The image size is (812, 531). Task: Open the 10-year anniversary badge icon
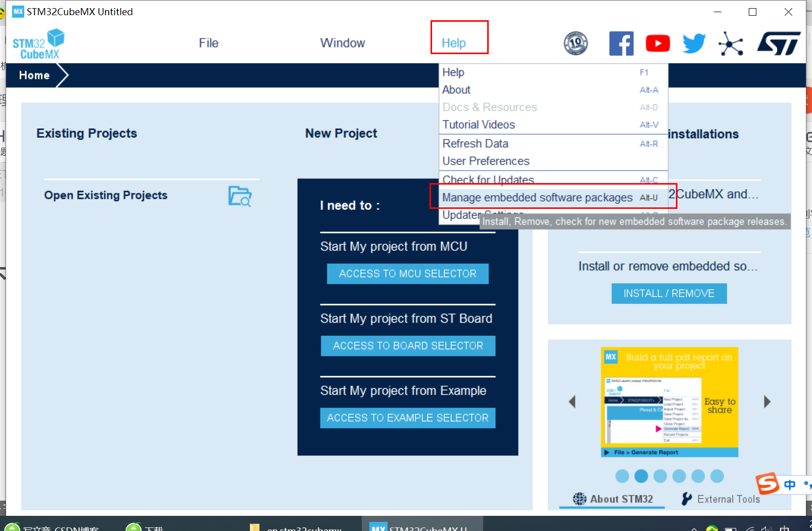[576, 43]
